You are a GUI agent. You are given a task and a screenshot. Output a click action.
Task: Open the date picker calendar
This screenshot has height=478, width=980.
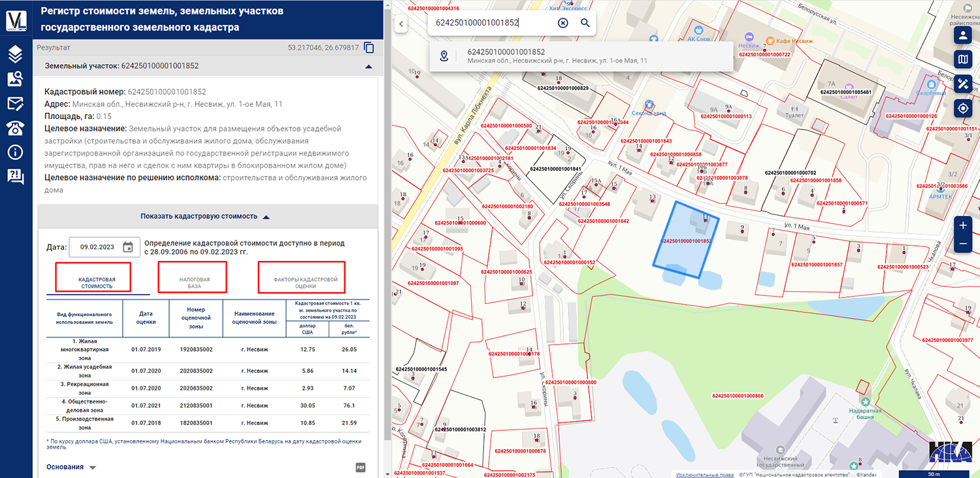point(128,247)
